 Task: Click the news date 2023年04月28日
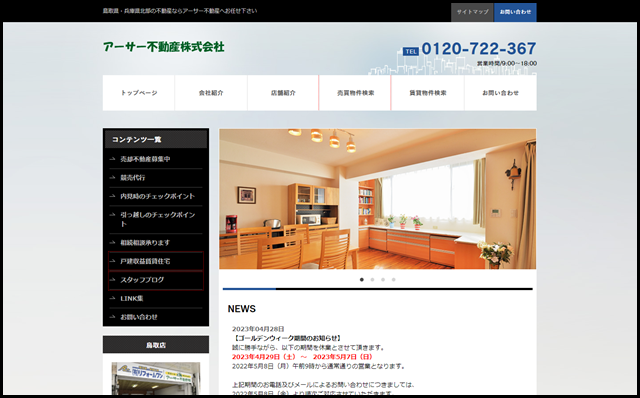click(x=258, y=329)
